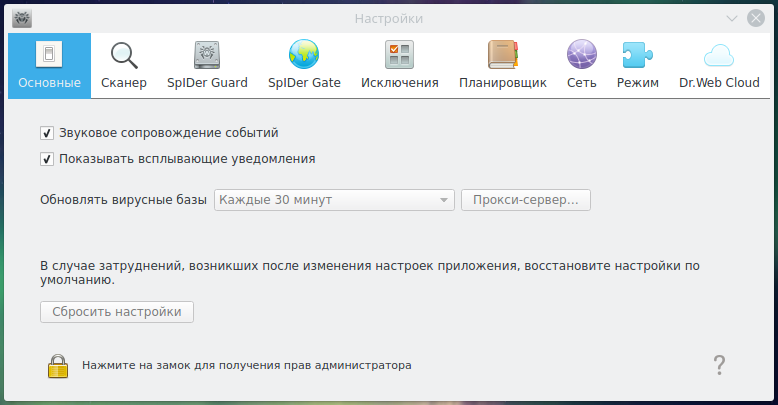Screen dimensions: 778x405
Task: Open the Планировщик notebook icon
Action: [x=502, y=55]
